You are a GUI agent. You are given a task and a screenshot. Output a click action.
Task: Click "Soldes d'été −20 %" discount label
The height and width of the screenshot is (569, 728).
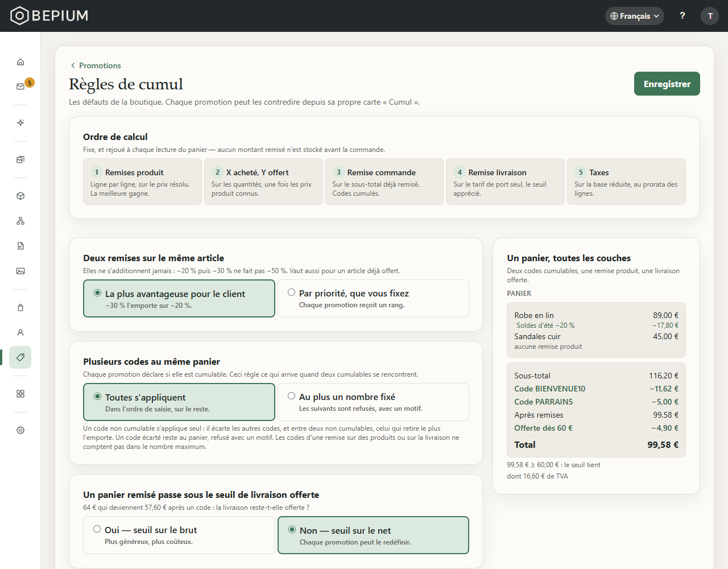click(x=545, y=325)
